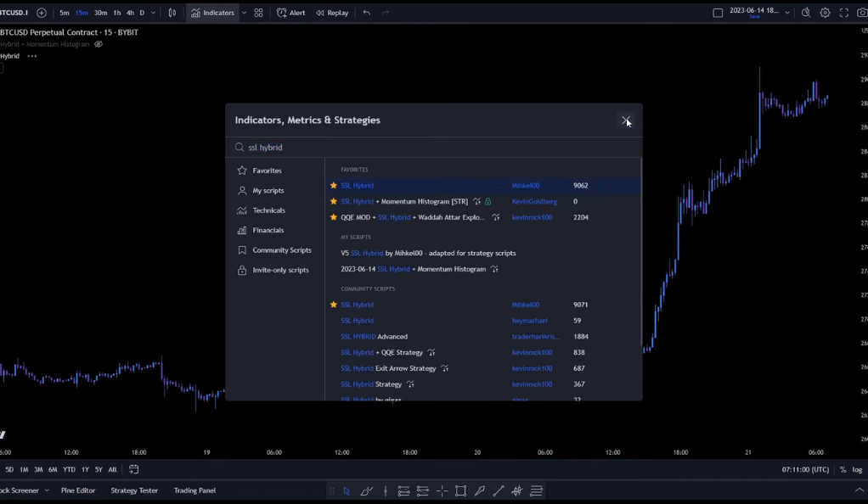Screen dimensions: 868x504
Task: Open the quick search icon
Action: 806,12
